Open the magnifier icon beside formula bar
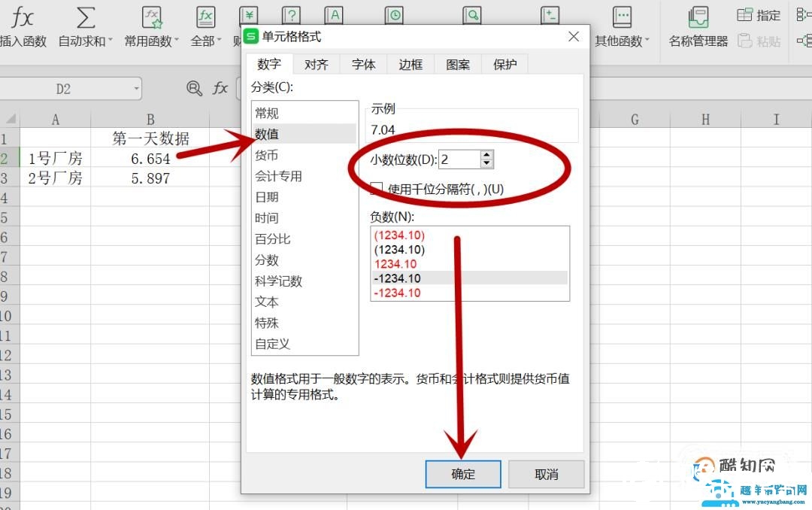Screen dimensions: 812x510 point(194,89)
